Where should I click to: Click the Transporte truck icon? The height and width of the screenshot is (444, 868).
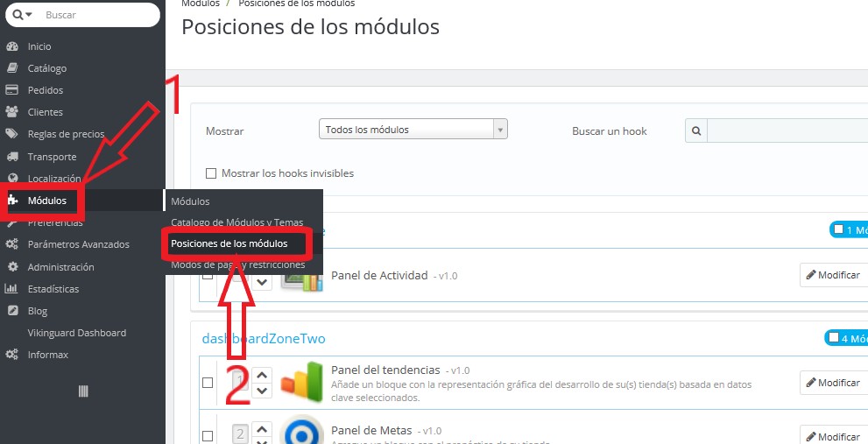[x=12, y=157]
